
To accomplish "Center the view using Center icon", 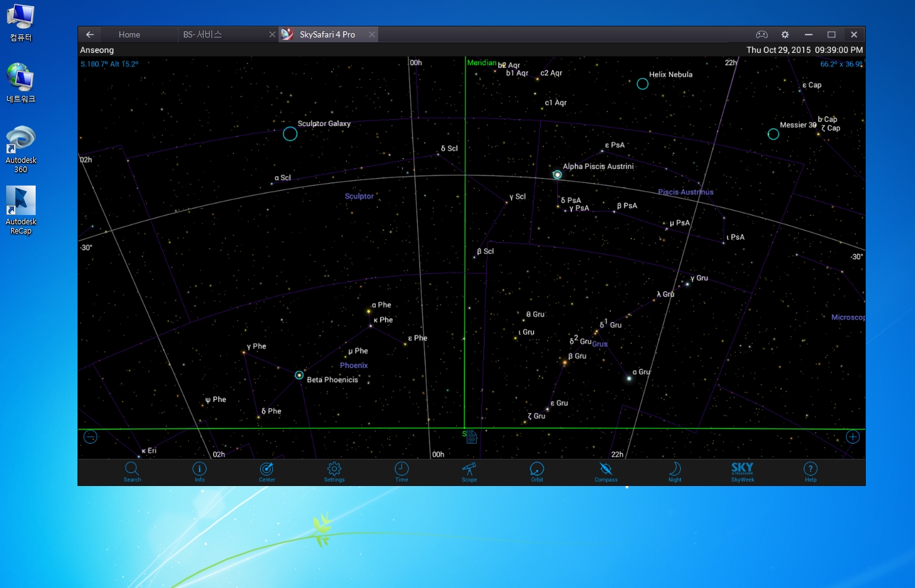I will coord(267,471).
